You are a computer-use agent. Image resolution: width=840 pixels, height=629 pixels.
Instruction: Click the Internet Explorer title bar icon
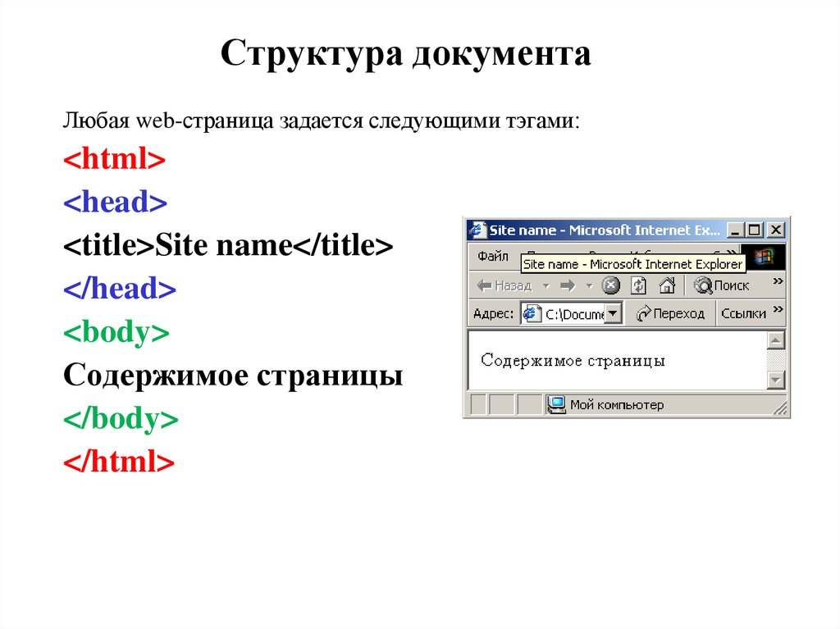pyautogui.click(x=477, y=230)
